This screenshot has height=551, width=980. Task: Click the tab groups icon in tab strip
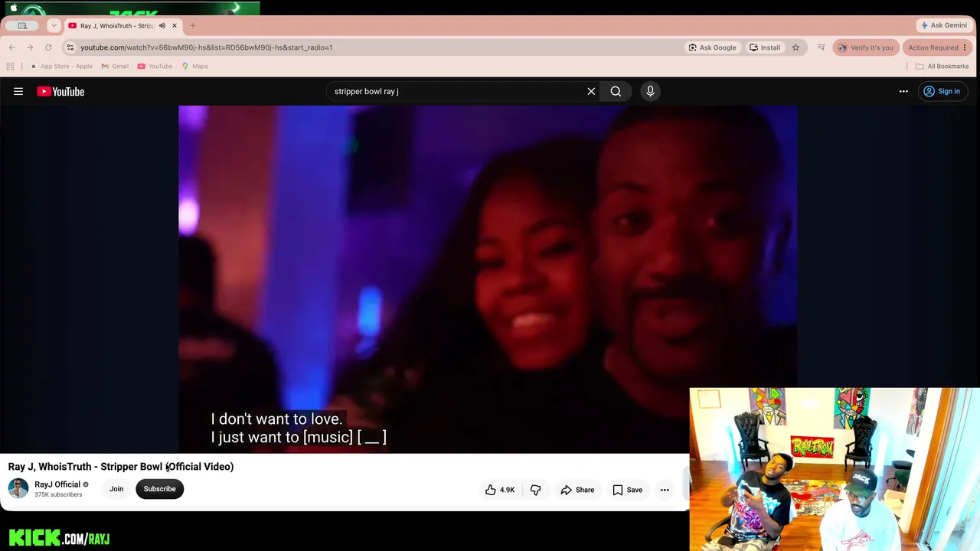click(x=22, y=25)
